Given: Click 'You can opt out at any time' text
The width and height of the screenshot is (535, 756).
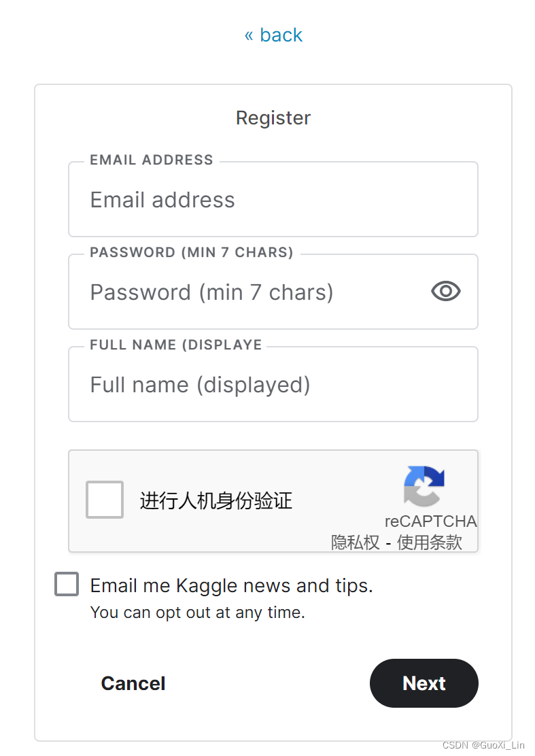Looking at the screenshot, I should point(198,613).
